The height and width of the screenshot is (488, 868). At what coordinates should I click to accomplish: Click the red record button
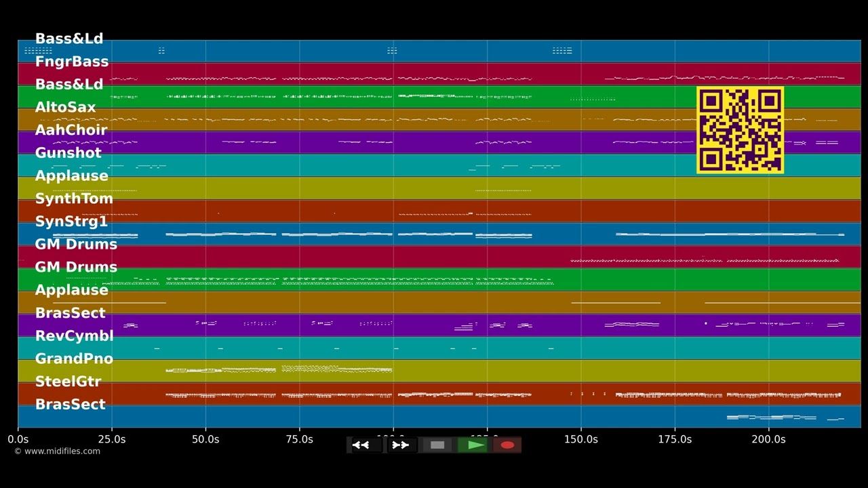[x=507, y=445]
